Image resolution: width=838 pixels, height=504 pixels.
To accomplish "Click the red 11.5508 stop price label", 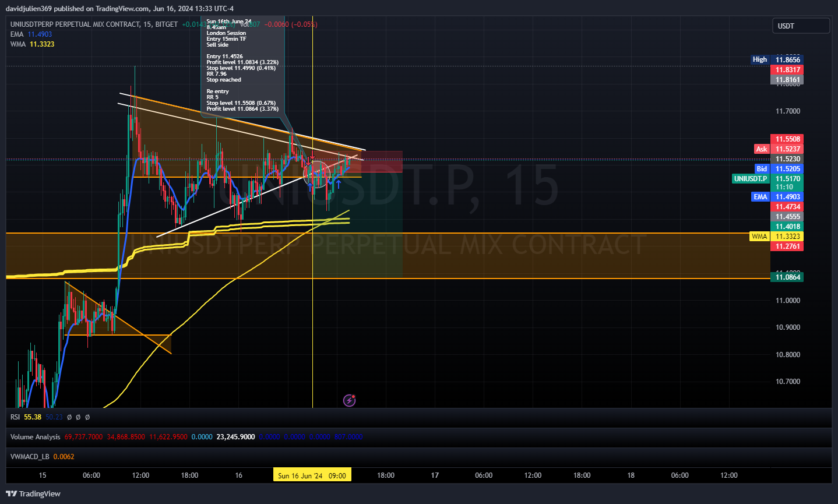I will [787, 139].
